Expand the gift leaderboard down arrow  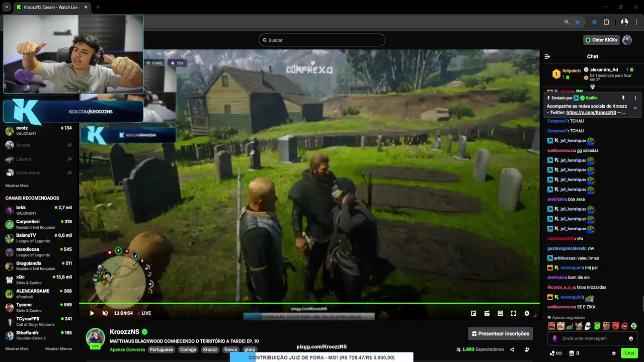coord(593,87)
